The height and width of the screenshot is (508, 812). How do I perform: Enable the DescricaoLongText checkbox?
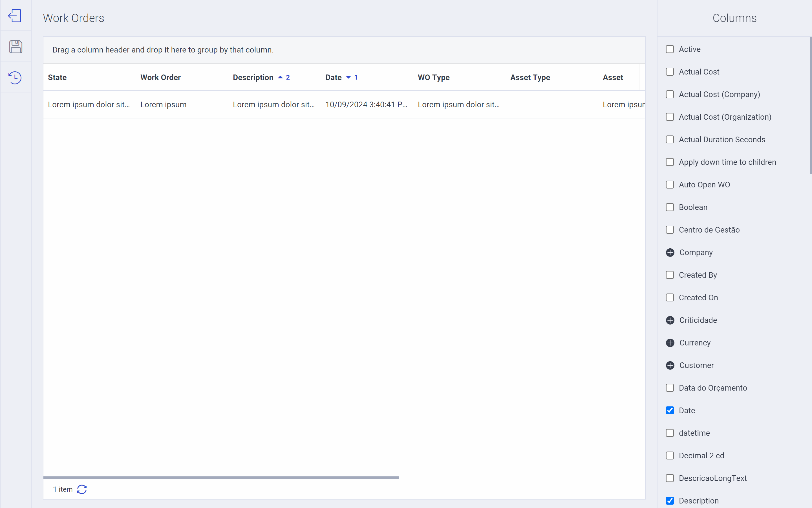[670, 478]
